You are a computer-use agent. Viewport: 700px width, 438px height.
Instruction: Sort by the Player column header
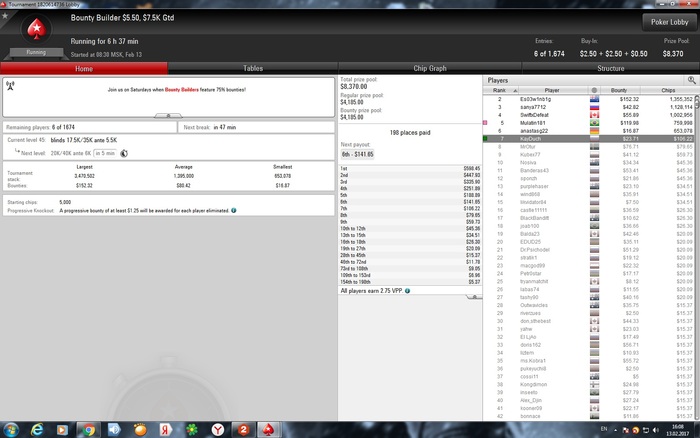pyautogui.click(x=552, y=90)
